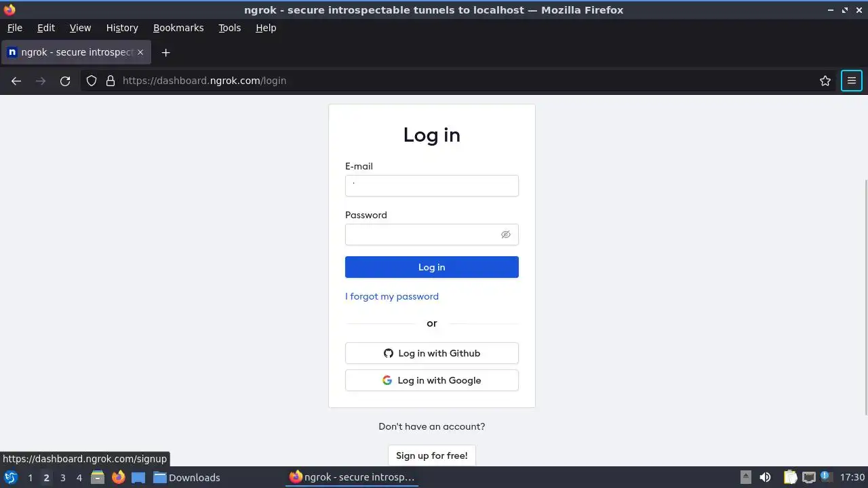This screenshot has height=488, width=868.
Task: Switch to workspace 1
Action: coord(30,478)
